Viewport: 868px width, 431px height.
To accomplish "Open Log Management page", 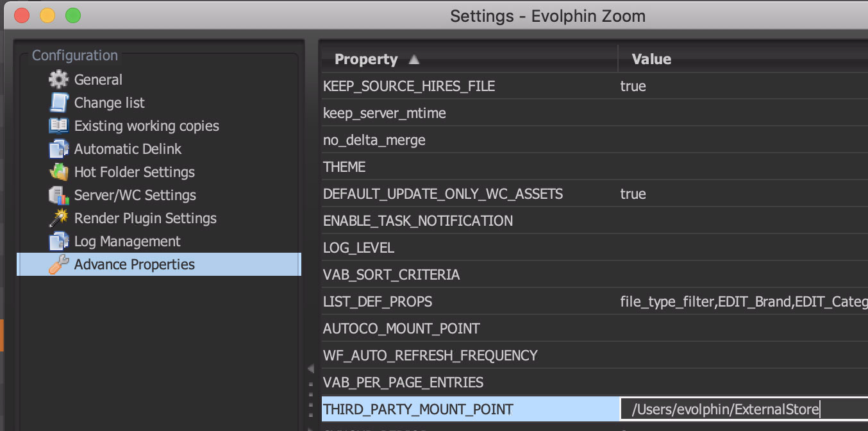I will [x=128, y=241].
